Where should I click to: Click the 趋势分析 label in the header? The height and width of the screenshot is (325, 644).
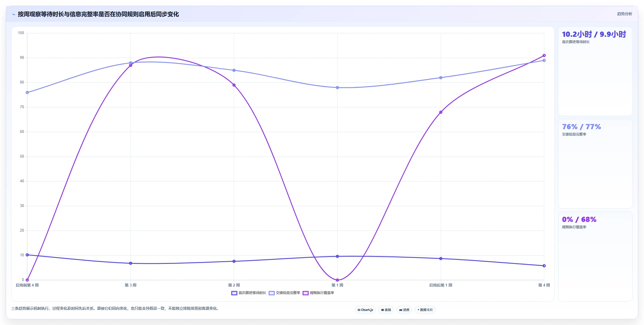624,14
